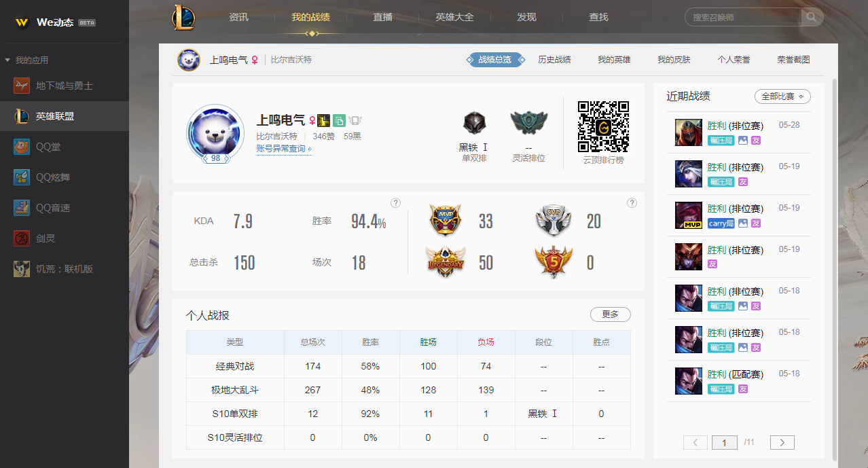Click the small polar bear avatar in header
The image size is (868, 468).
point(189,60)
